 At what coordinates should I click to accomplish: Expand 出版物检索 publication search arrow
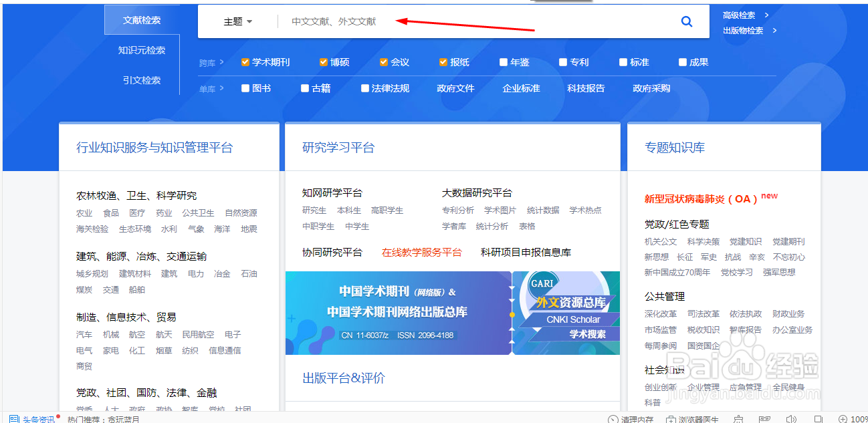[774, 30]
